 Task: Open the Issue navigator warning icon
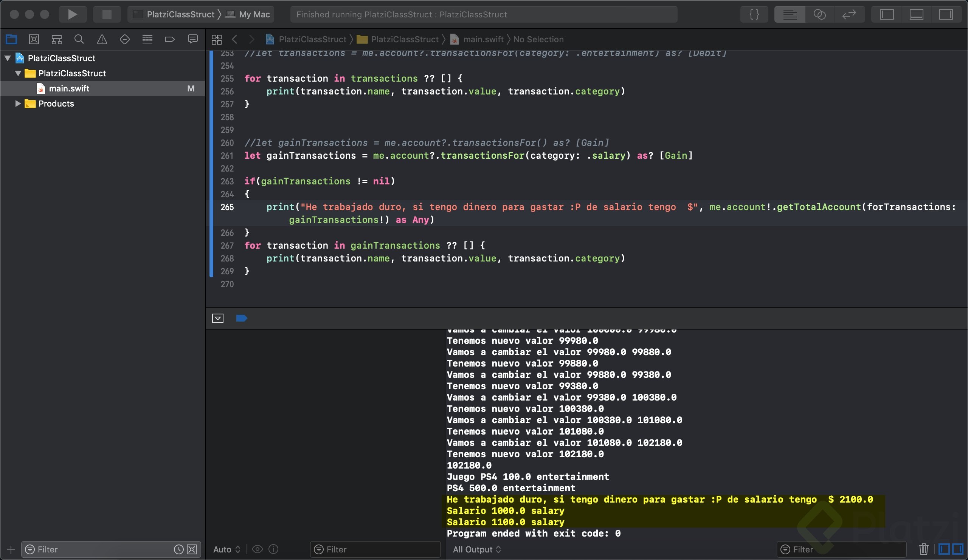[102, 39]
